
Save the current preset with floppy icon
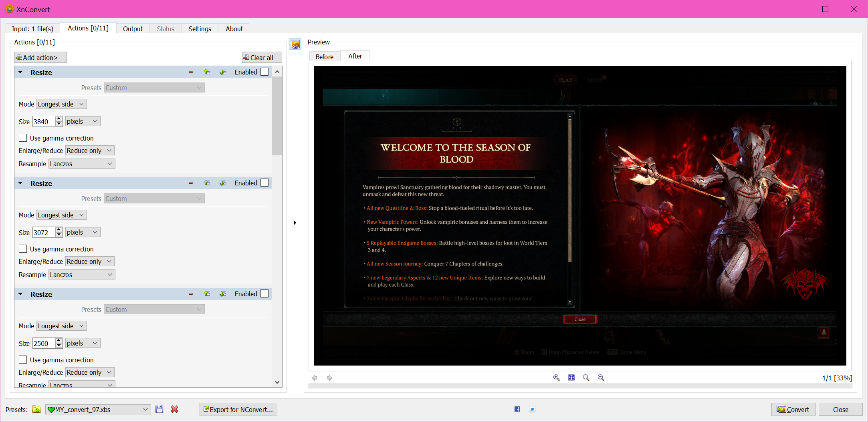(x=159, y=409)
